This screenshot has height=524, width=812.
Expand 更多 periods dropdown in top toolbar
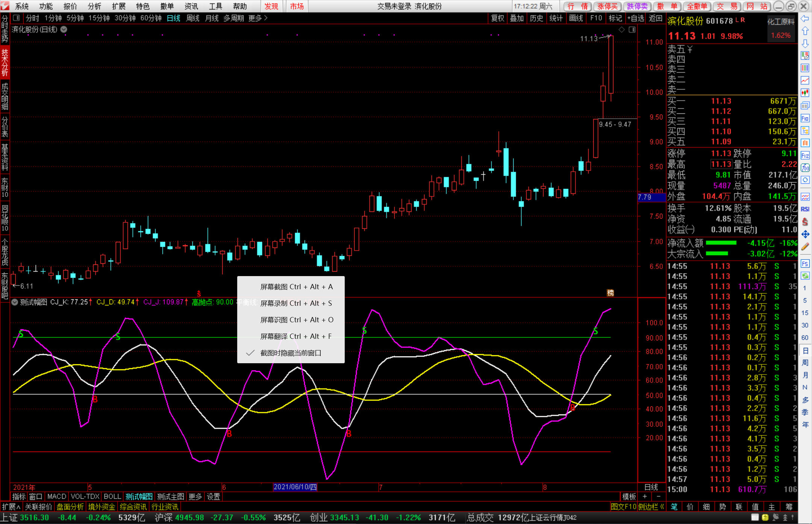(258, 18)
